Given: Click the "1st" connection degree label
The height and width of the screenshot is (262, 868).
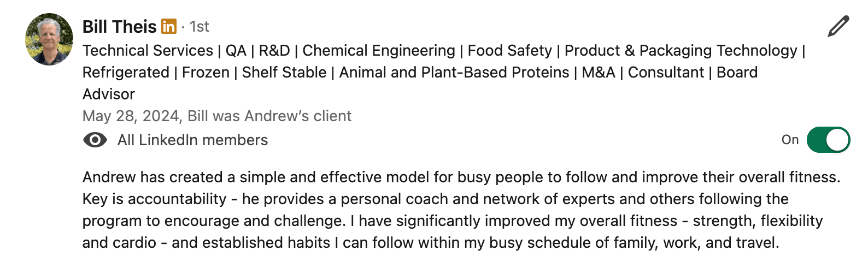Looking at the screenshot, I should [x=200, y=27].
